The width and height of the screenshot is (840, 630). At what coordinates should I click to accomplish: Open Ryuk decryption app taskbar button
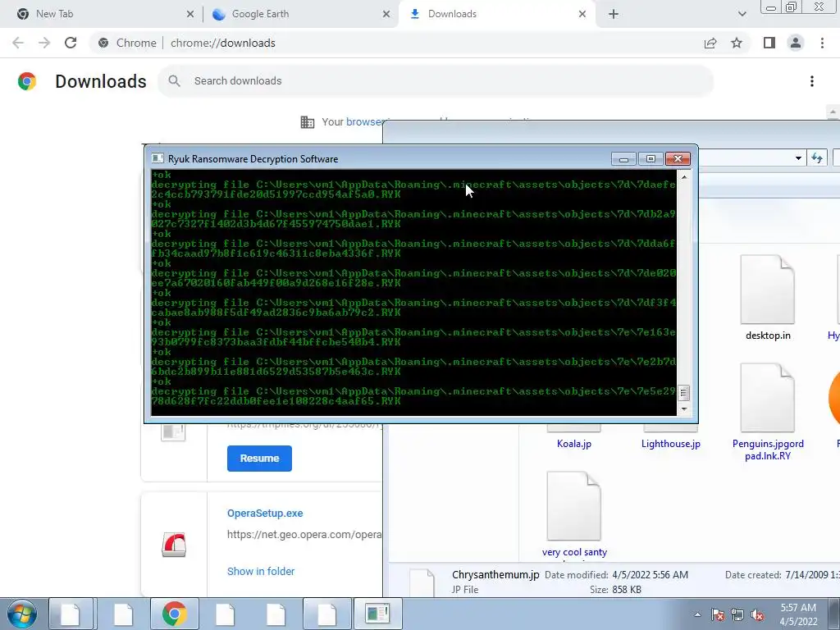pos(377,614)
